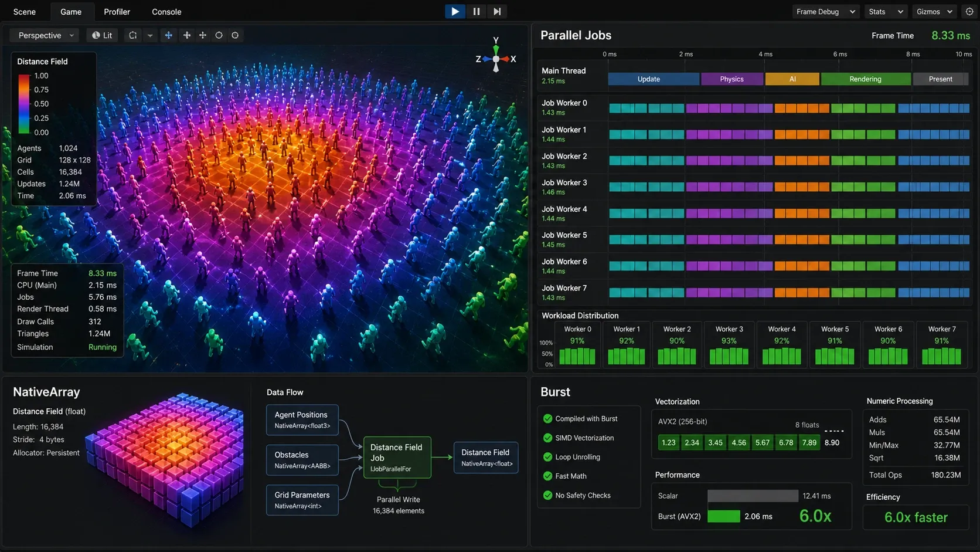This screenshot has height=552, width=980.
Task: Select the Physics segment on Main Thread
Action: click(732, 79)
